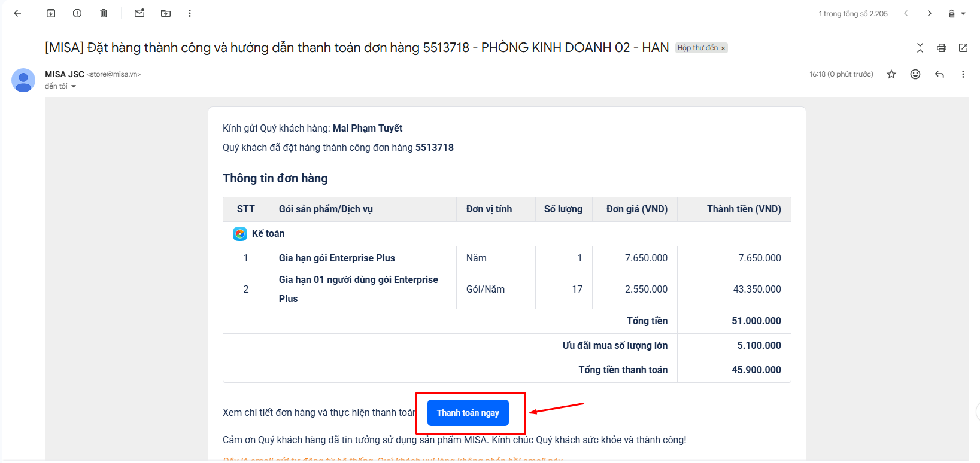Open the Move to folder icon
This screenshot has height=463, width=980.
point(166,13)
